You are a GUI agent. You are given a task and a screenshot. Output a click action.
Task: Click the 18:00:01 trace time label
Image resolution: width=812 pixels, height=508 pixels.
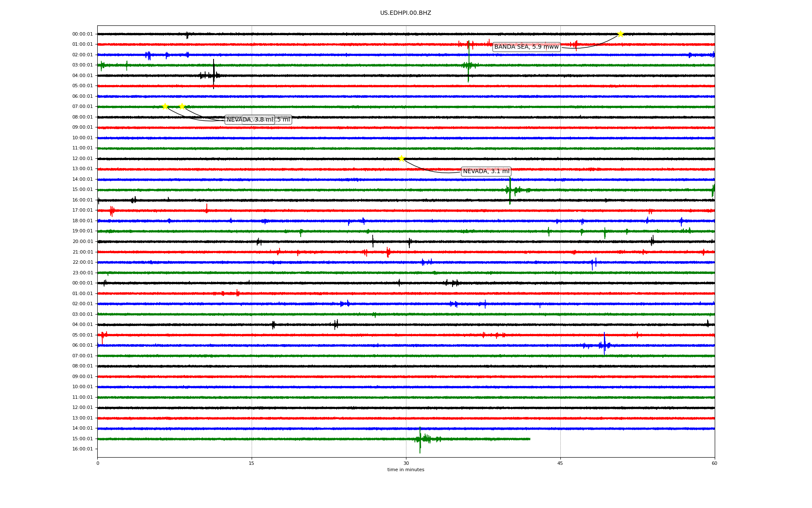pyautogui.click(x=82, y=221)
